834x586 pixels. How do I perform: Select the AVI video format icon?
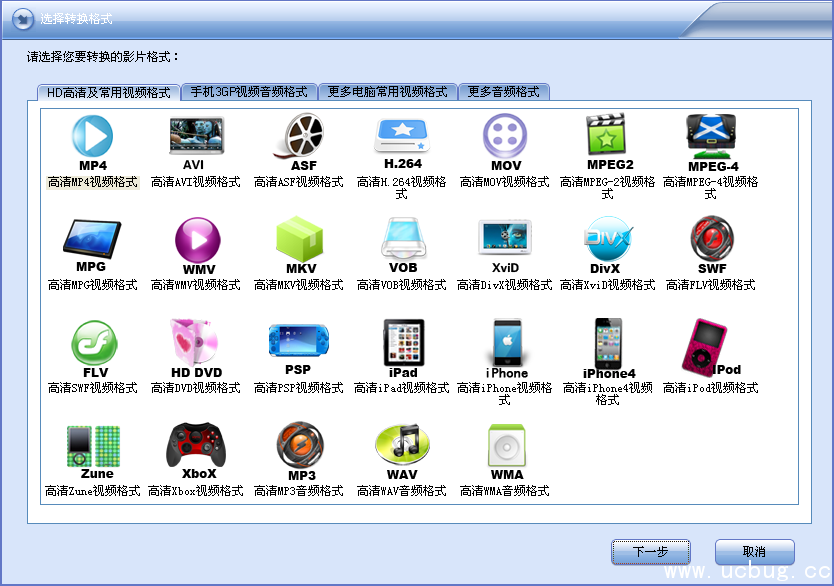(x=195, y=134)
